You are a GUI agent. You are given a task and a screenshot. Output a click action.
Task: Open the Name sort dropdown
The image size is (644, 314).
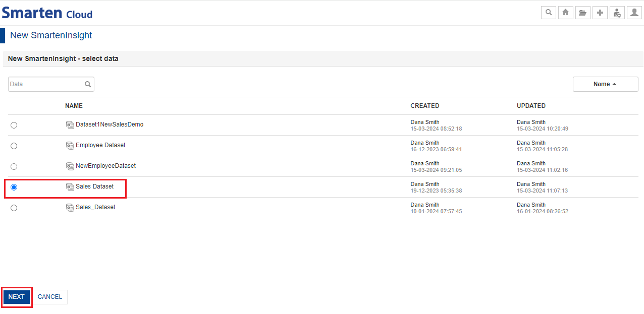click(605, 84)
